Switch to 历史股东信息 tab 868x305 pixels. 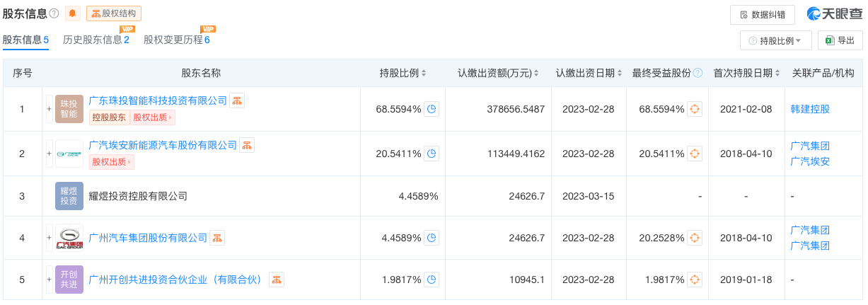click(x=96, y=40)
